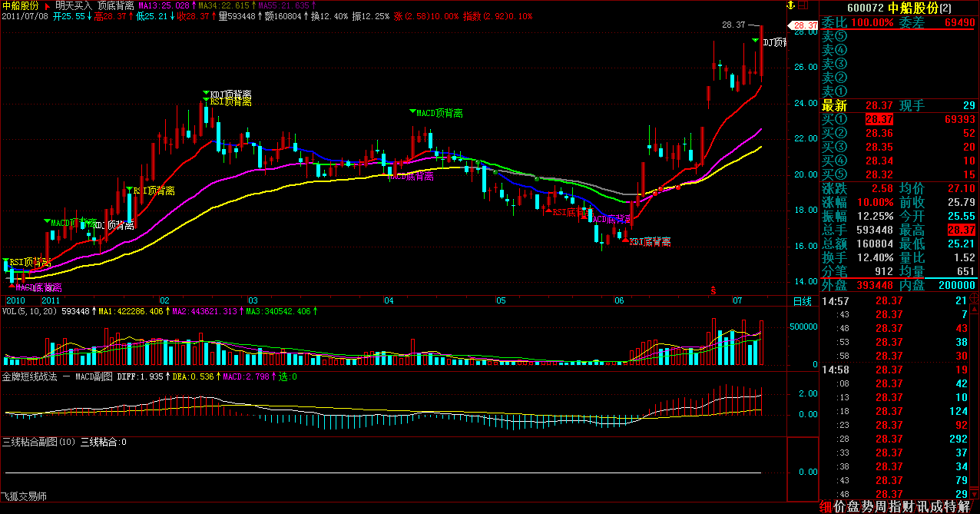The image size is (980, 514).
Task: Open the 细 tab in bottom bar
Action: point(826,506)
